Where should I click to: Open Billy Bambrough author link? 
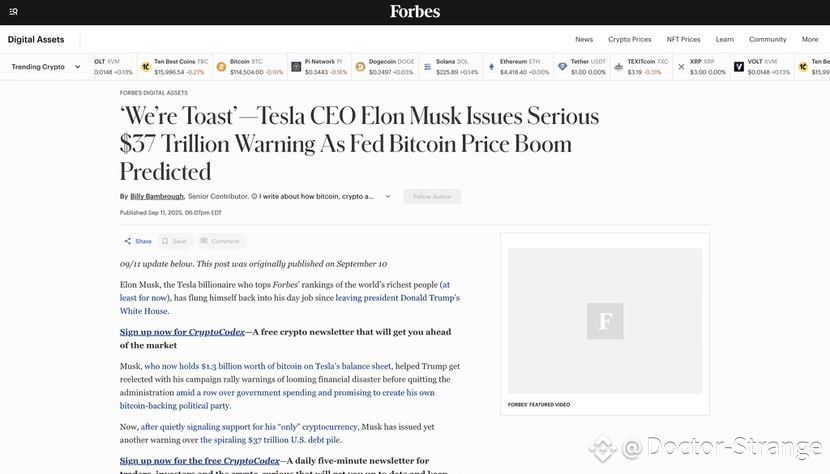pyautogui.click(x=157, y=196)
